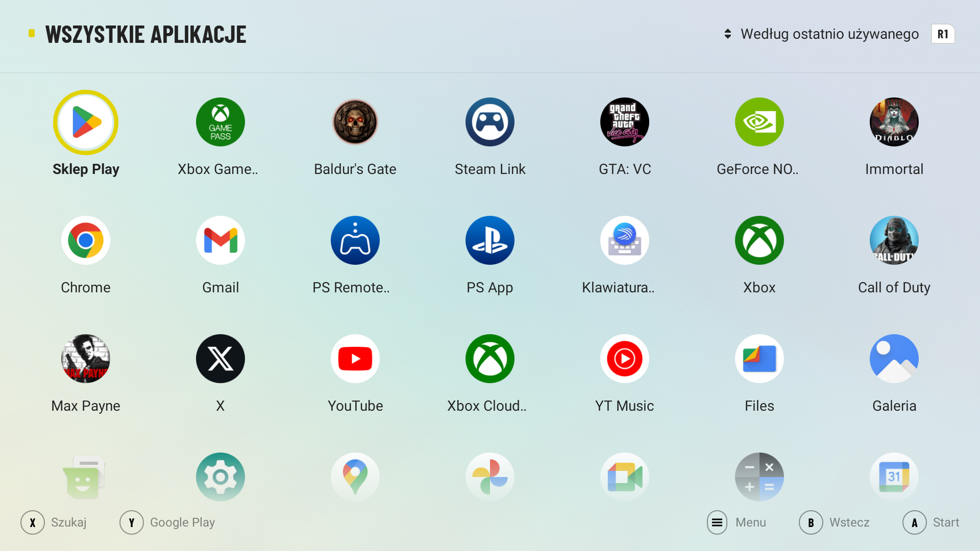Launch Diablo Immortal game
Viewport: 980px width, 551px height.
pyautogui.click(x=894, y=122)
